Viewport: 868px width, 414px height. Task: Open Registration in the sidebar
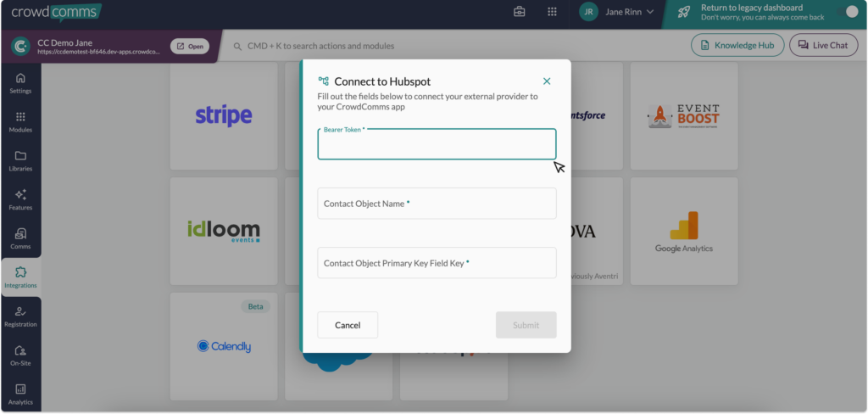(x=20, y=316)
